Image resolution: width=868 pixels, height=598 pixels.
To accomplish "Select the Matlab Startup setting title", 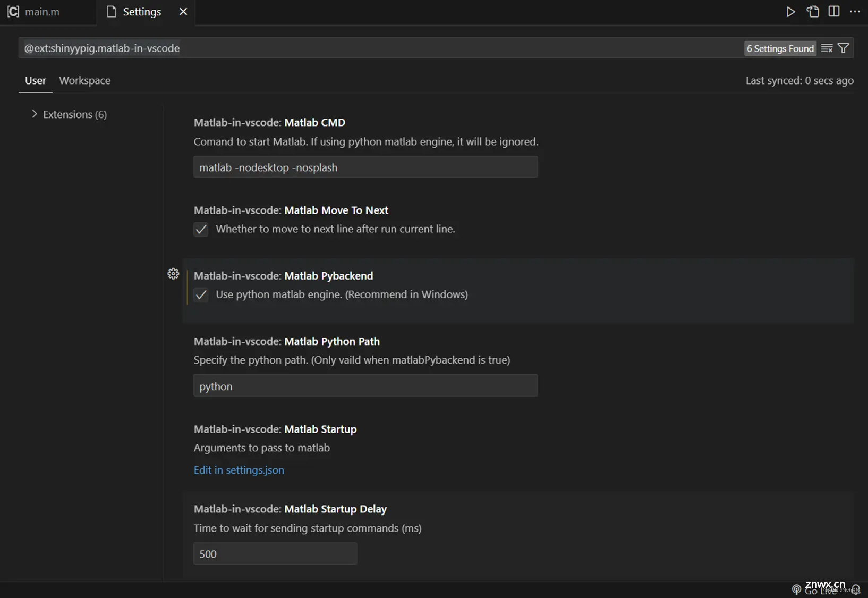I will (x=275, y=429).
